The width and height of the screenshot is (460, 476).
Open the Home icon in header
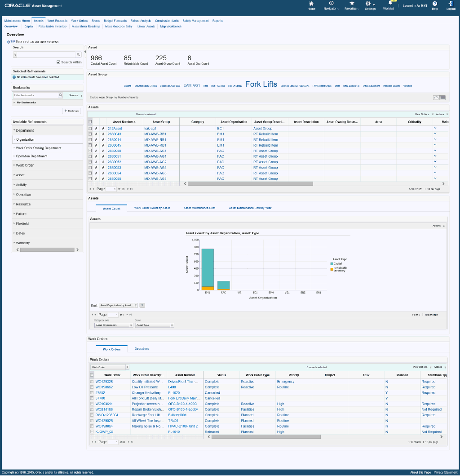[x=311, y=4]
